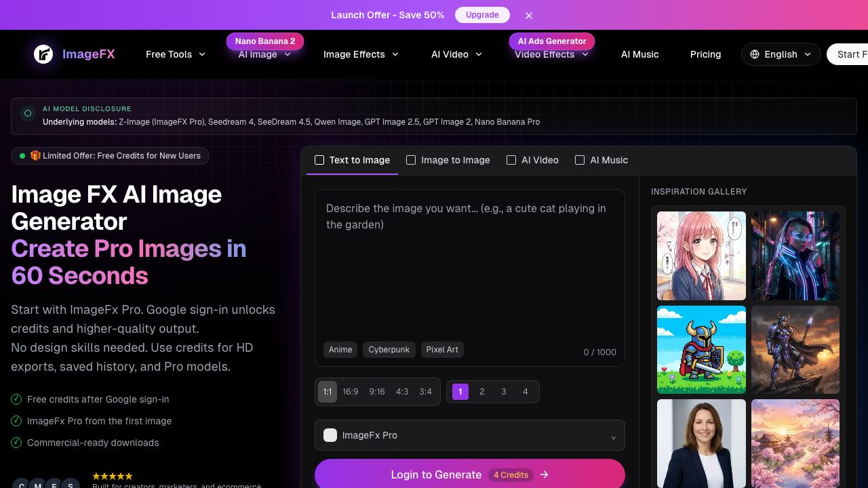Viewport: 868px width, 488px height.
Task: Expand the Image Effects menu
Action: coord(361,54)
